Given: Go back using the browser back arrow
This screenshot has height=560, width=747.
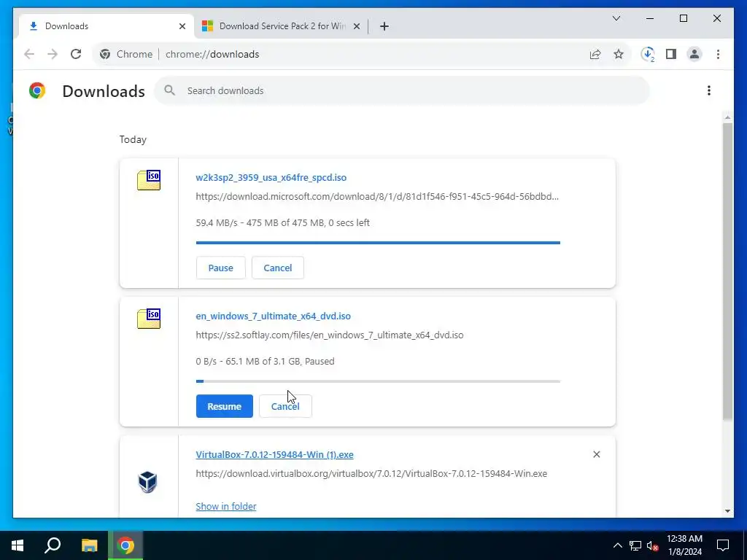Looking at the screenshot, I should point(29,54).
